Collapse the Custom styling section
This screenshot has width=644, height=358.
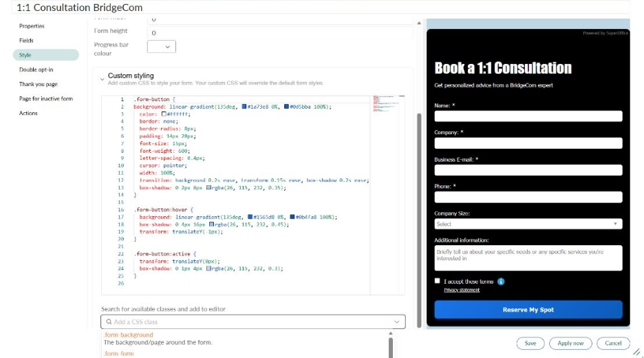click(102, 78)
